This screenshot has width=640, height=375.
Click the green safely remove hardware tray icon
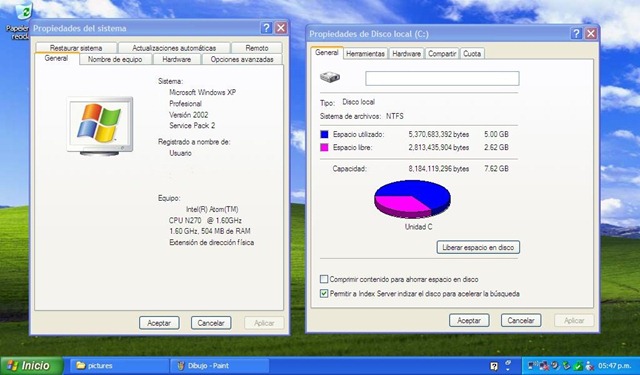click(567, 365)
